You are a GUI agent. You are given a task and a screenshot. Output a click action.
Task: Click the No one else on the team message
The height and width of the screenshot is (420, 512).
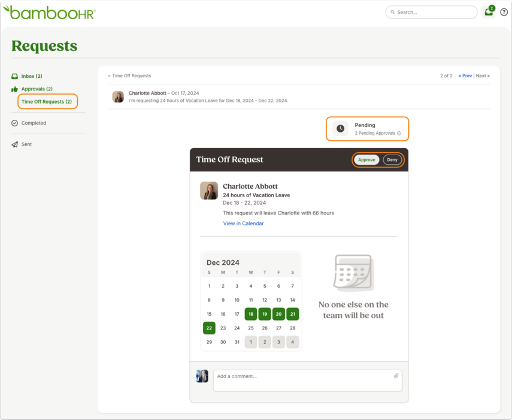coord(354,310)
